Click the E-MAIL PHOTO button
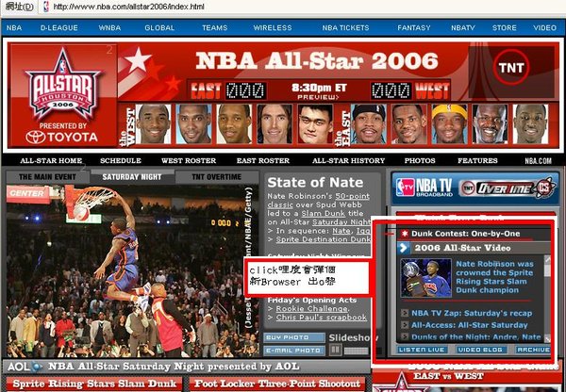This screenshot has width=566, height=392. point(293,351)
